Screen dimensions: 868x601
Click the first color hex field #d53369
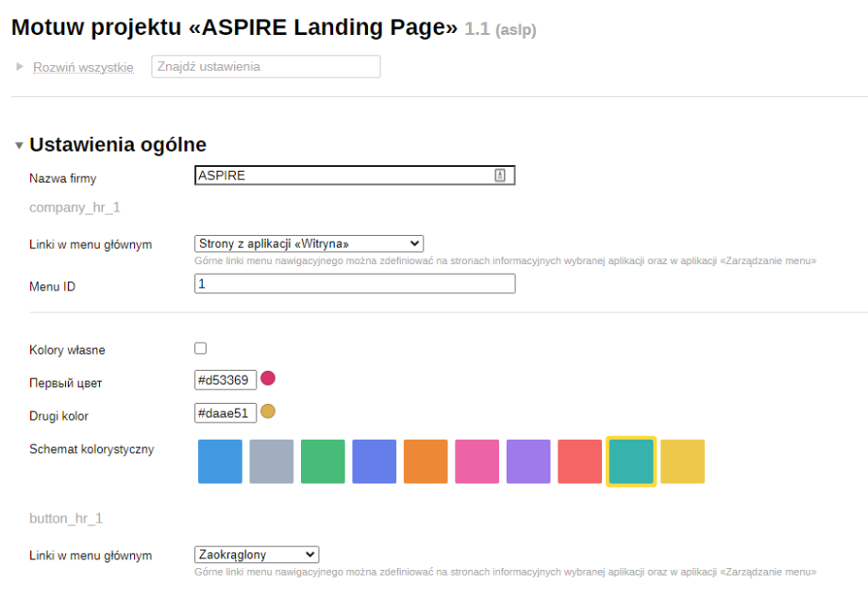click(225, 380)
